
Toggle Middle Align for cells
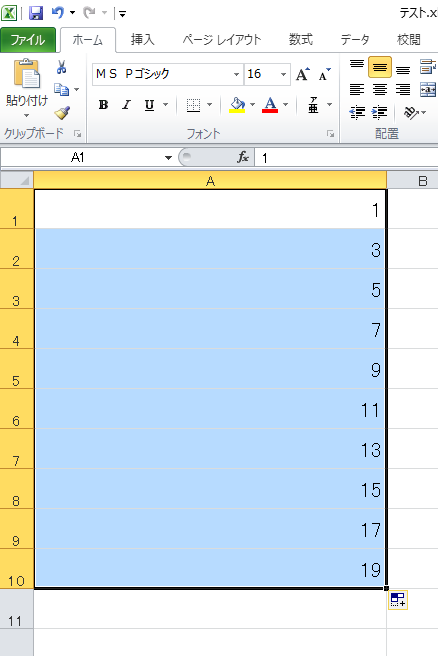coord(380,67)
